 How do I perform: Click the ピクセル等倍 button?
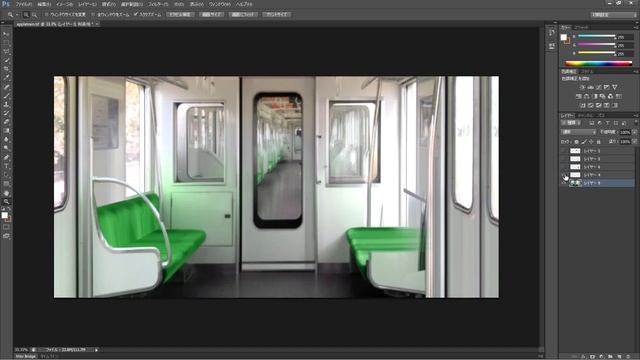(x=180, y=15)
